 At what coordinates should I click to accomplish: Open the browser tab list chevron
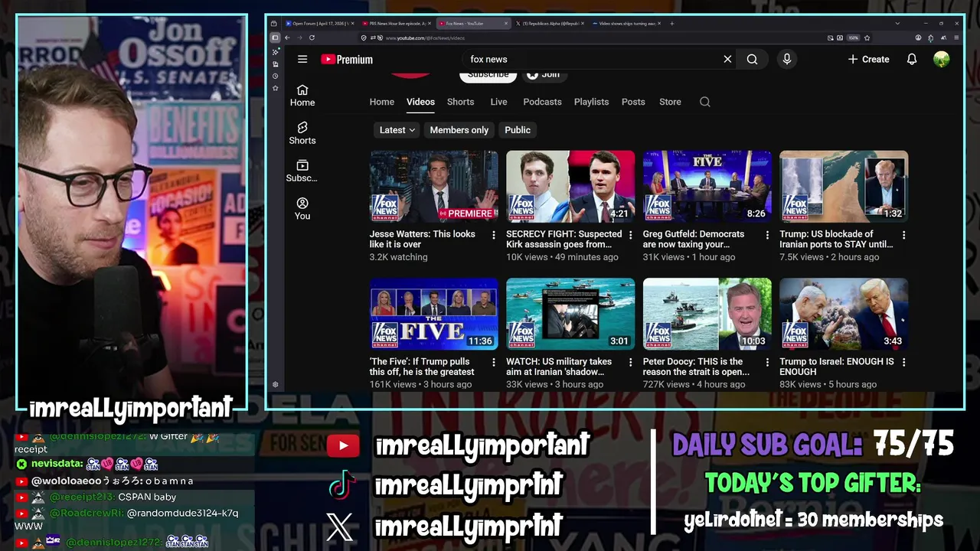coord(897,24)
